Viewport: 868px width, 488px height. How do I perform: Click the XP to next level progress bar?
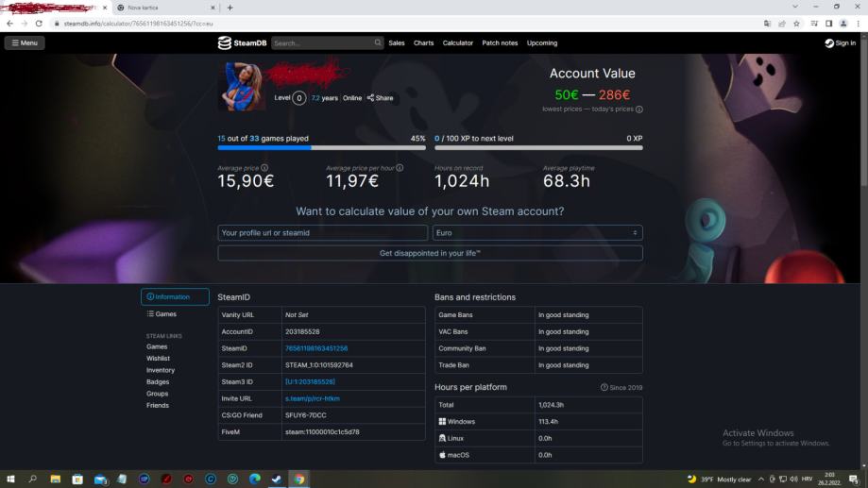pos(538,148)
